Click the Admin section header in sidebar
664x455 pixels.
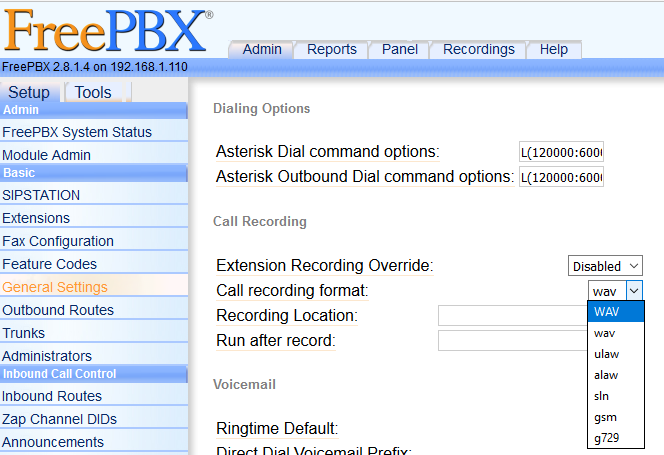coord(94,110)
